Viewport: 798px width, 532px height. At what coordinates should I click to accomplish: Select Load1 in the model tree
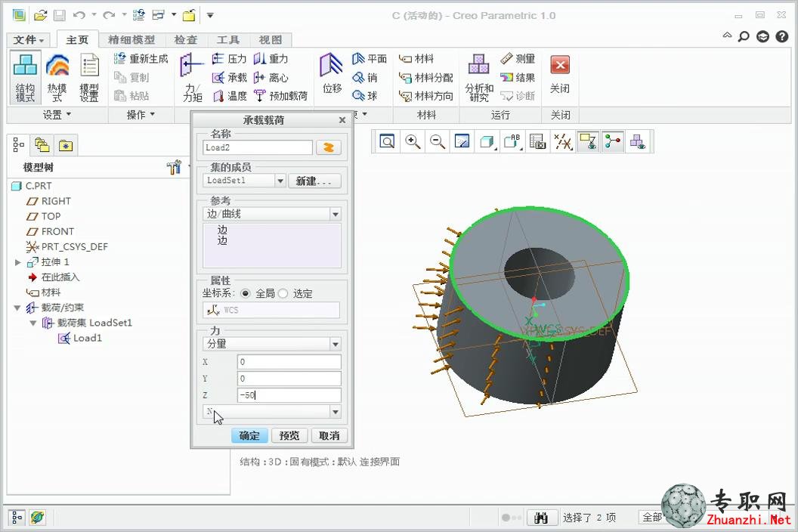click(80, 338)
